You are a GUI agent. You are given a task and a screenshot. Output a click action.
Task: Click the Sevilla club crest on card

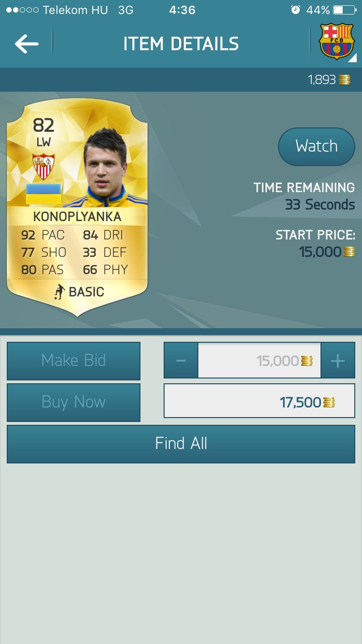(43, 167)
